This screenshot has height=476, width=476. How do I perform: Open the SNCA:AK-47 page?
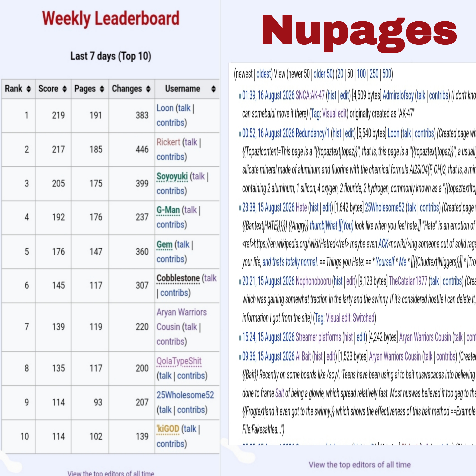tap(310, 96)
